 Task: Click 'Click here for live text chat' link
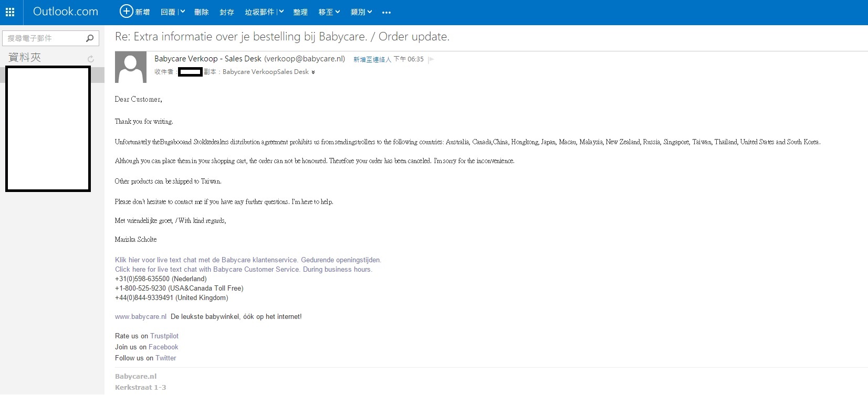tap(244, 269)
